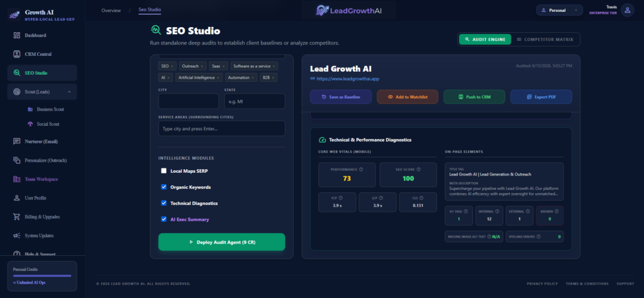Image resolution: width=644 pixels, height=298 pixels.
Task: Open the Personal workspace dropdown
Action: 559,10
